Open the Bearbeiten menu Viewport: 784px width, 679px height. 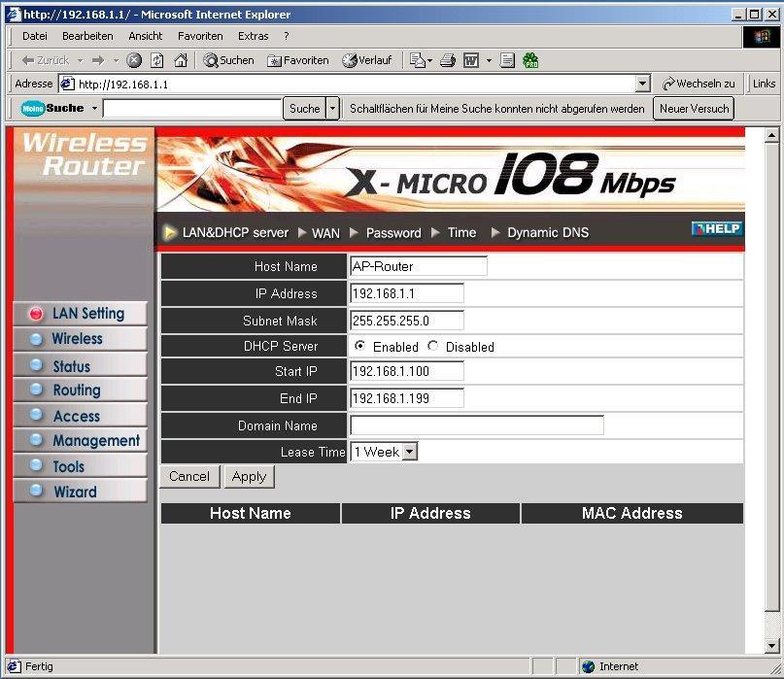click(x=87, y=36)
